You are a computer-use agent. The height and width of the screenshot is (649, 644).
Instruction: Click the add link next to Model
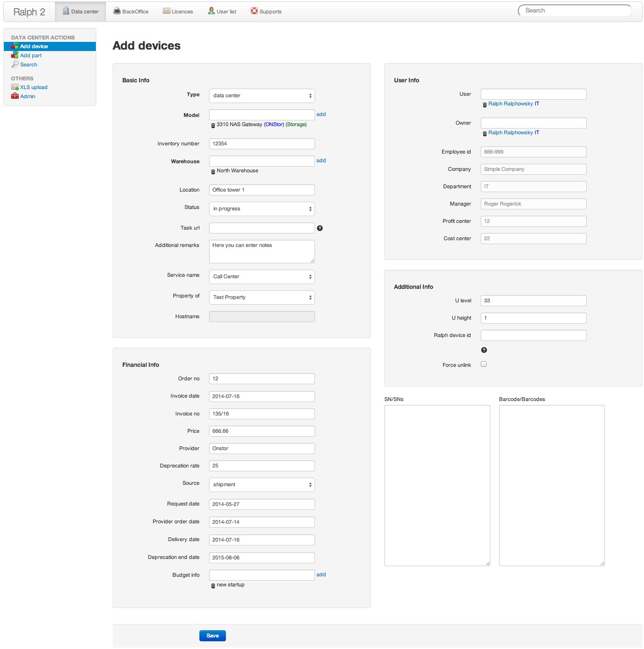321,114
